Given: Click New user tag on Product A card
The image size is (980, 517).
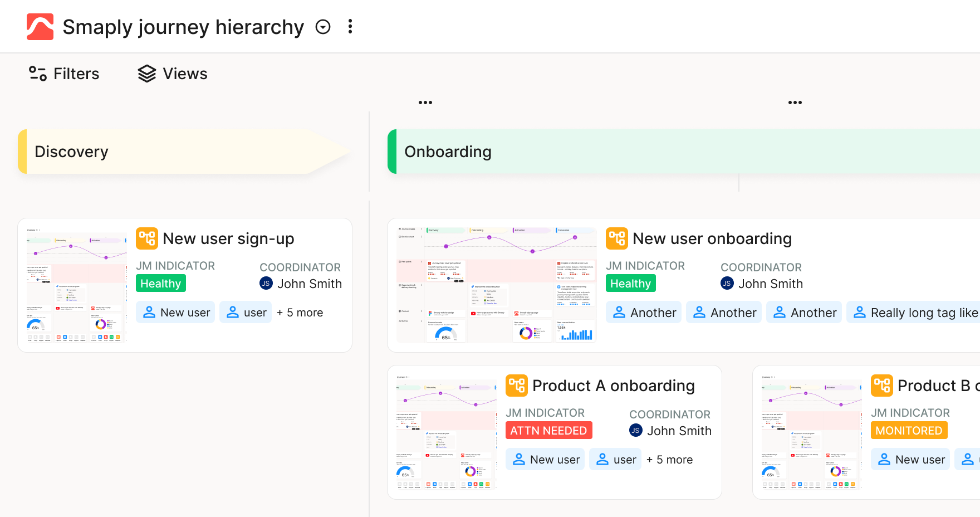Looking at the screenshot, I should point(545,460).
